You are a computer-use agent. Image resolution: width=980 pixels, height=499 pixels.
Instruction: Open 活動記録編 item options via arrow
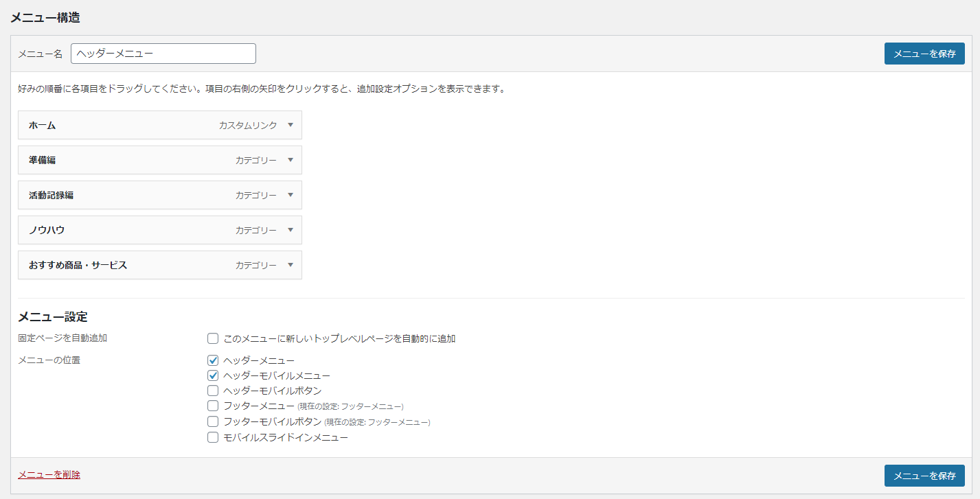[x=290, y=195]
